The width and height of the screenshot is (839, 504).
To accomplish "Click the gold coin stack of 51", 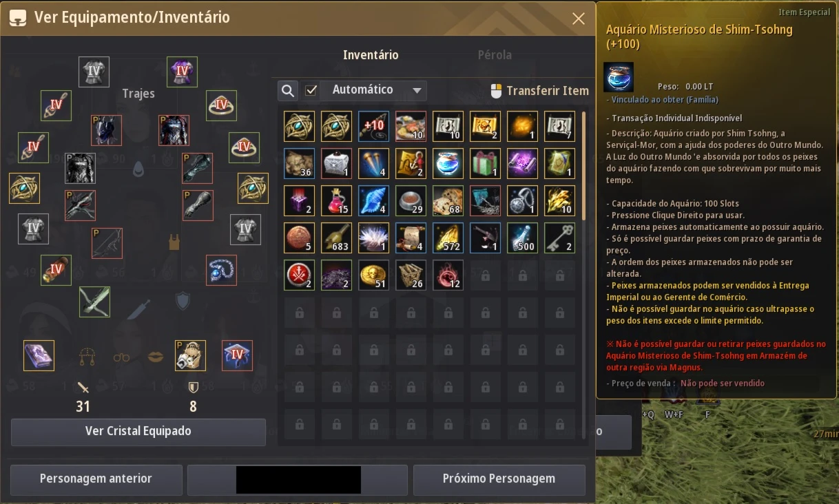I will pyautogui.click(x=373, y=275).
